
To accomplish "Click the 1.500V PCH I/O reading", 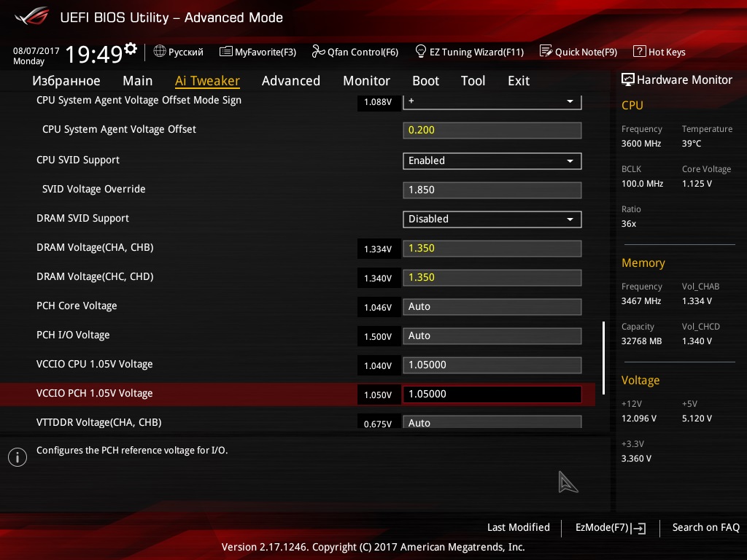I will click(378, 337).
